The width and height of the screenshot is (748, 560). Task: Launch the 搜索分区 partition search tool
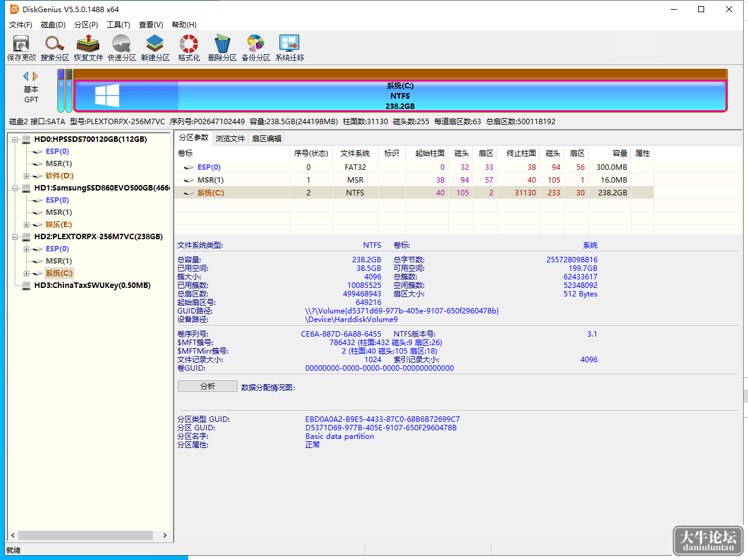click(x=55, y=48)
